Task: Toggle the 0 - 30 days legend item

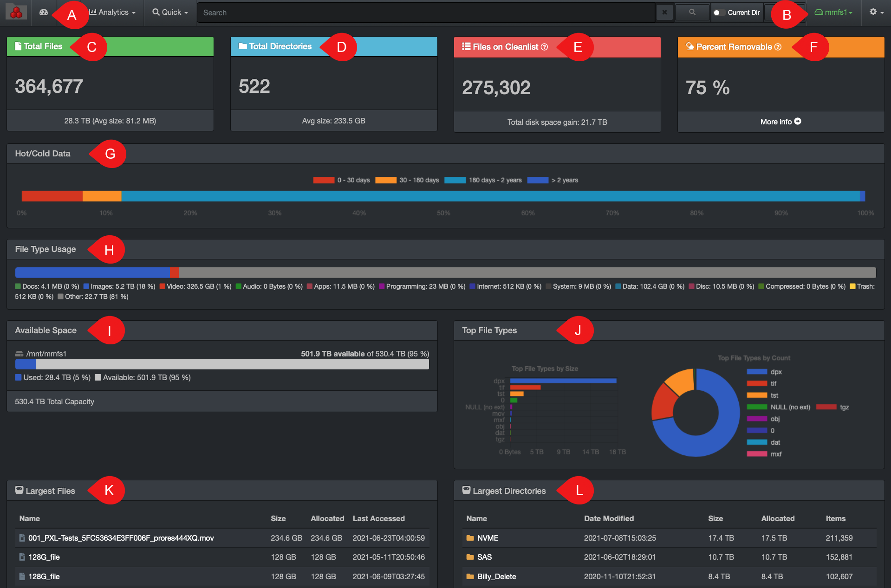Action: 341,180
